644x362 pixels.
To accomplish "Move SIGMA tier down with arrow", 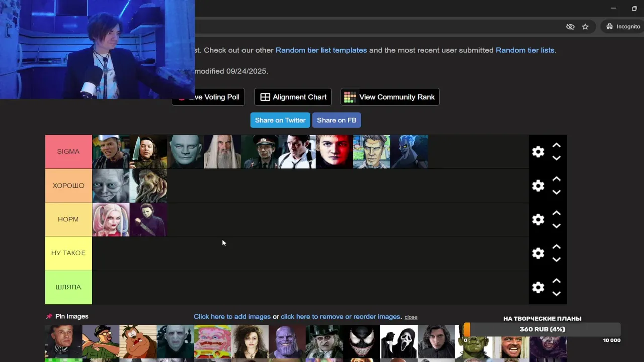I will pos(556,158).
